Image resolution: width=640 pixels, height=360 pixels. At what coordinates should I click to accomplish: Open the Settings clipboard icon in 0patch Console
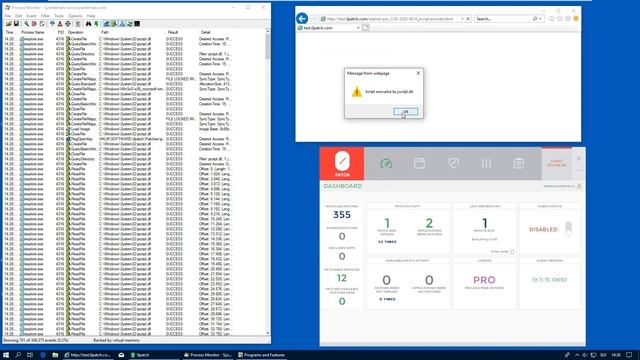coord(519,164)
